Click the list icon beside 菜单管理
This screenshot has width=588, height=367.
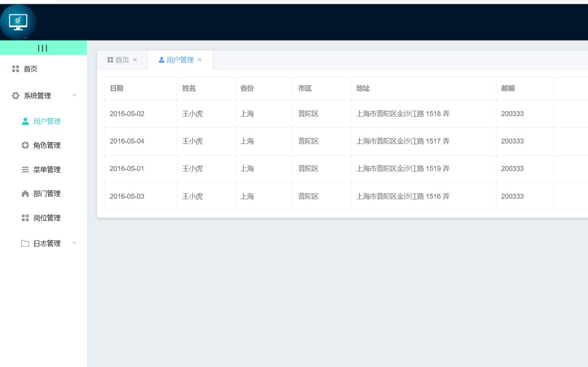click(x=25, y=170)
